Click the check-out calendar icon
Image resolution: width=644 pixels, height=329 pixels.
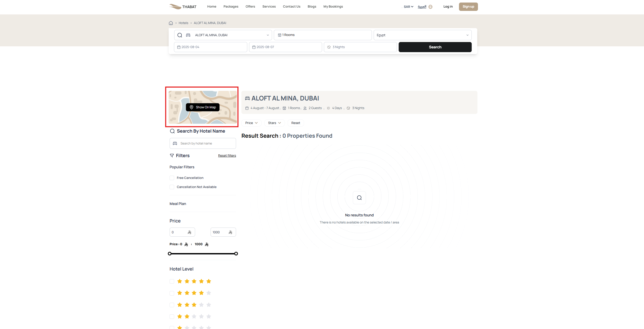click(x=254, y=47)
